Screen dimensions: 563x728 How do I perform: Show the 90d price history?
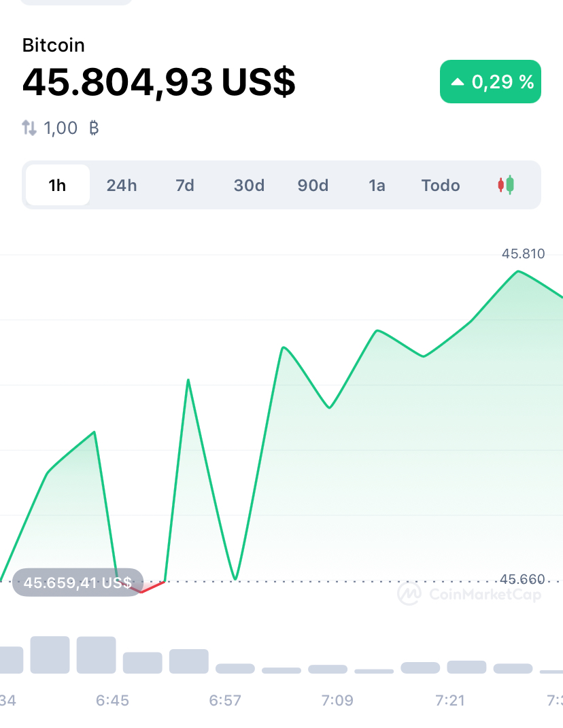pyautogui.click(x=313, y=186)
